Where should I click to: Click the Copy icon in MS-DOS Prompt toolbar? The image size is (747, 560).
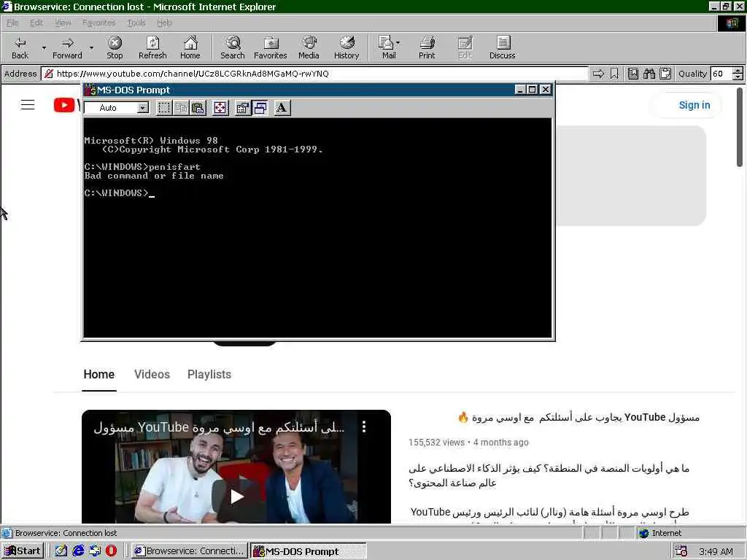(x=181, y=108)
